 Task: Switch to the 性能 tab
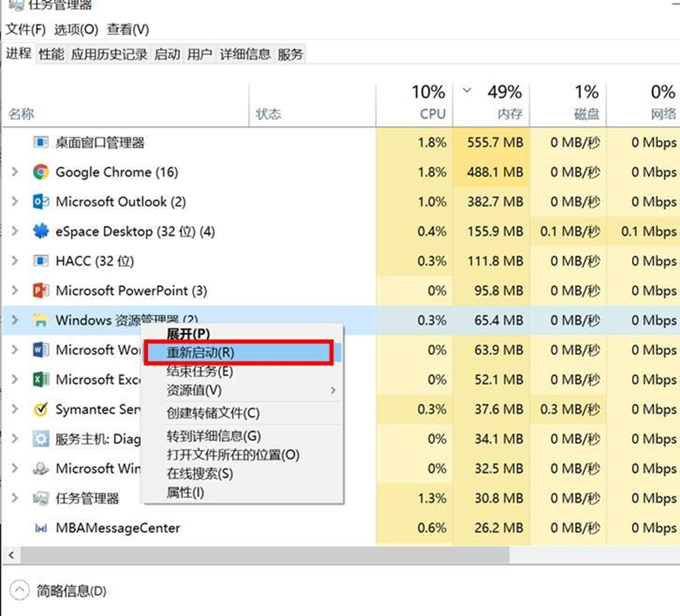pos(51,54)
